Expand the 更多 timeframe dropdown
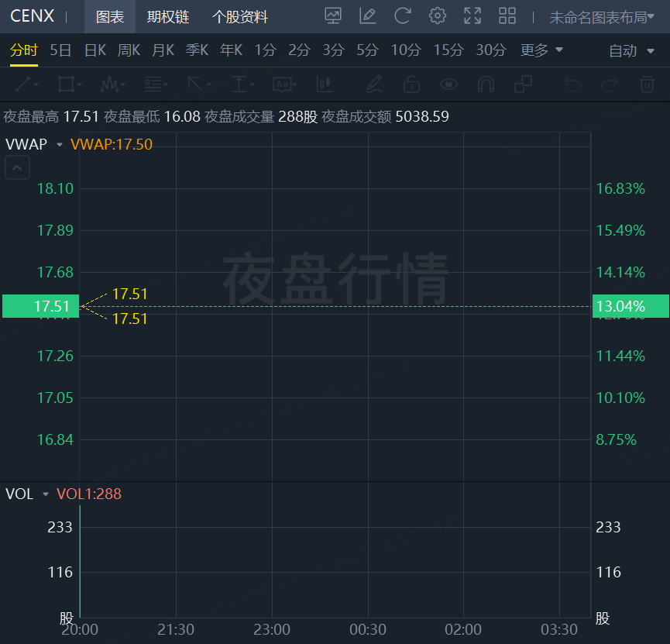670x644 pixels. [x=541, y=50]
